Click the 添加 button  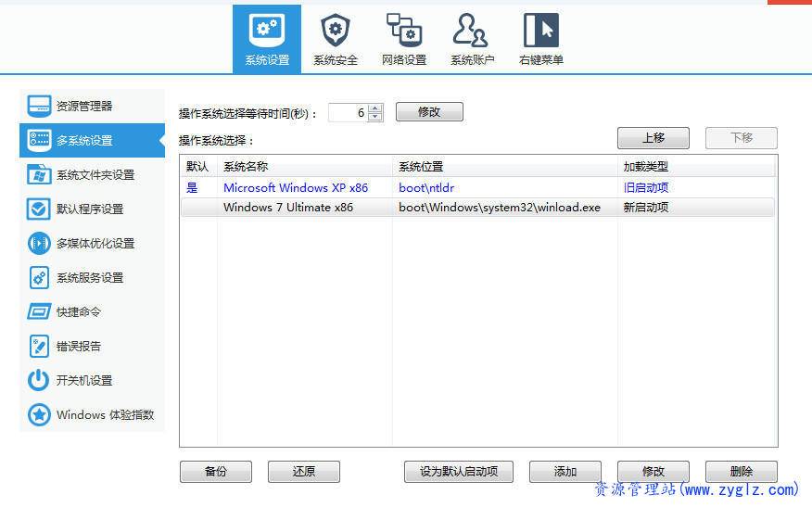pos(565,472)
